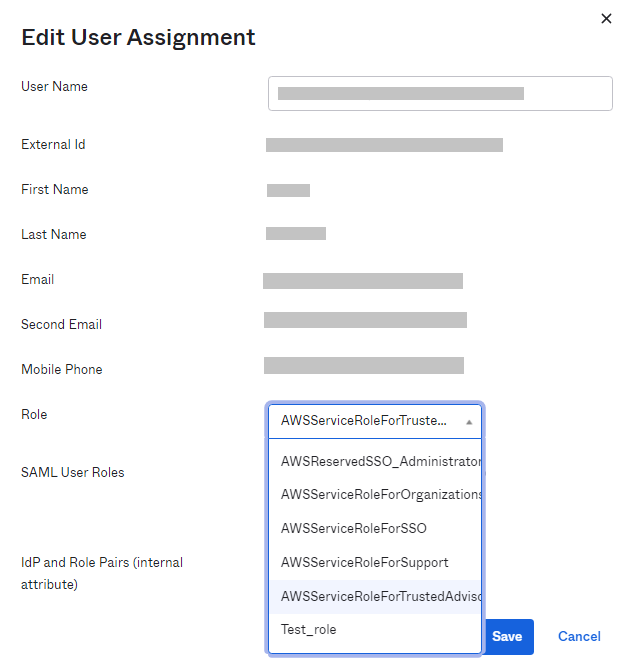631x664 pixels.
Task: Click the redacted External Id value
Action: 384,145
